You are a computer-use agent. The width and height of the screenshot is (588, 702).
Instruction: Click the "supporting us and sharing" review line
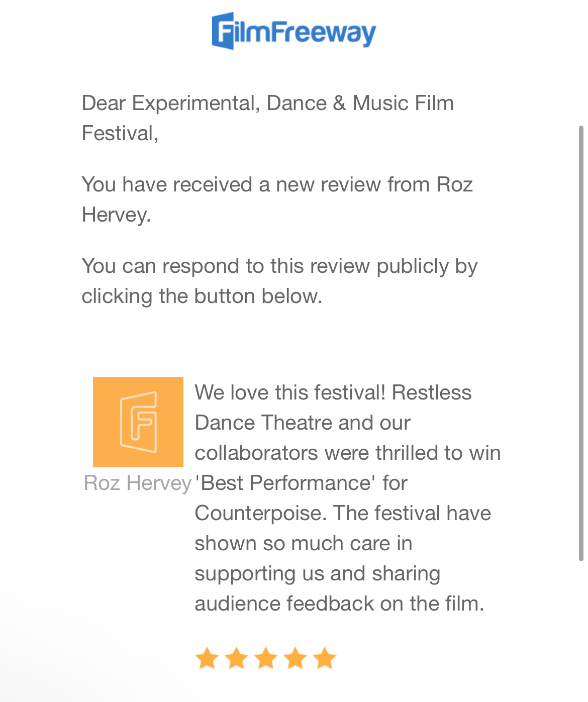[318, 573]
